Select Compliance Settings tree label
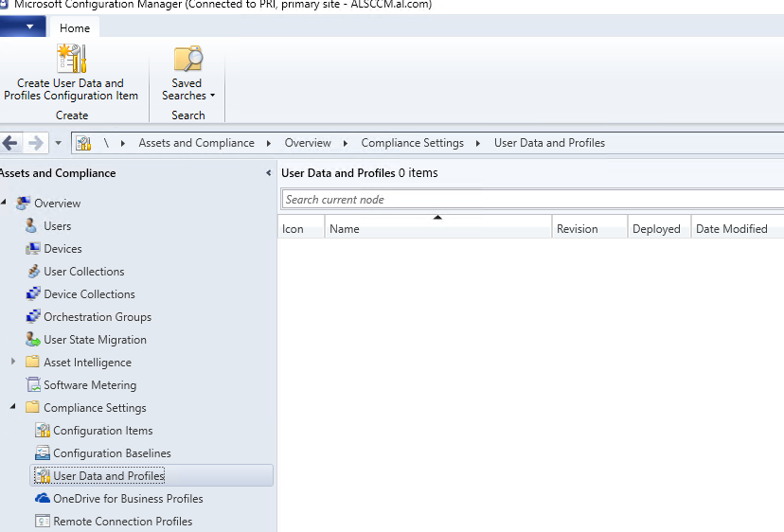The image size is (784, 532). point(95,408)
